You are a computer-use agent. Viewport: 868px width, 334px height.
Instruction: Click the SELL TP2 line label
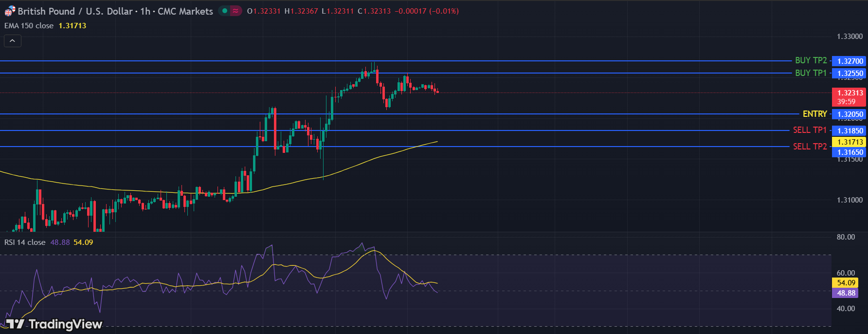[810, 147]
